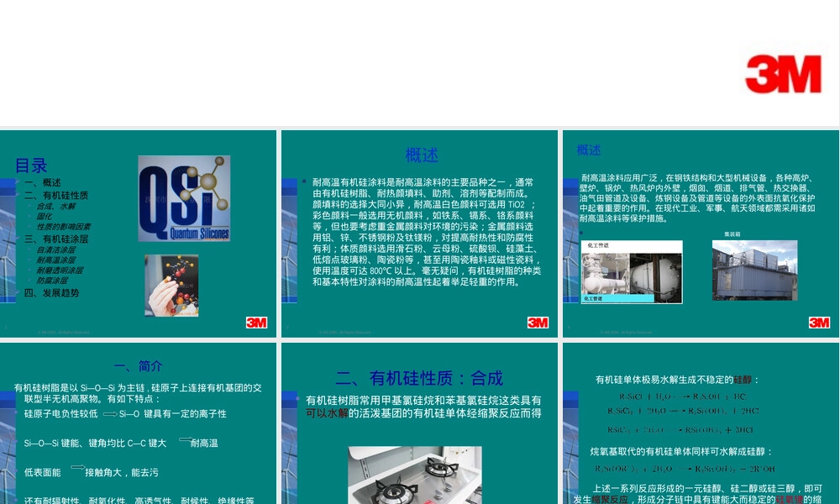The image size is (840, 504).
Task: Select the 目录 table of contents slide thumbnail
Action: (138, 234)
